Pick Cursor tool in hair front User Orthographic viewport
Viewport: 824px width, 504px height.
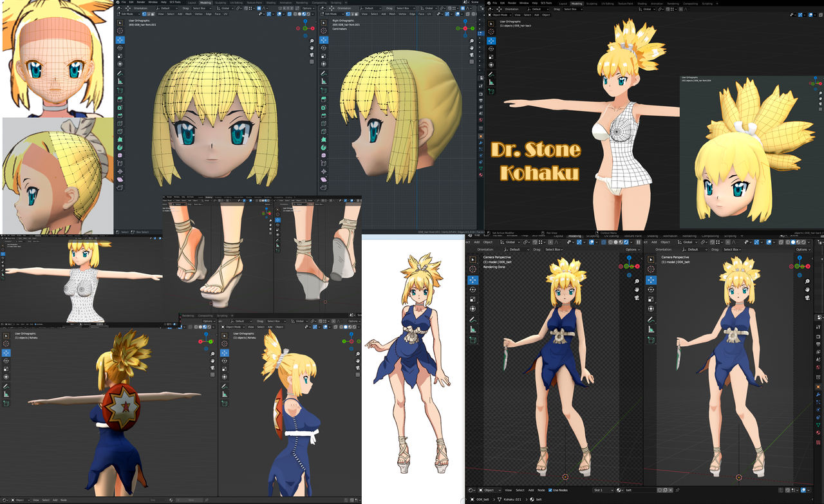120,30
